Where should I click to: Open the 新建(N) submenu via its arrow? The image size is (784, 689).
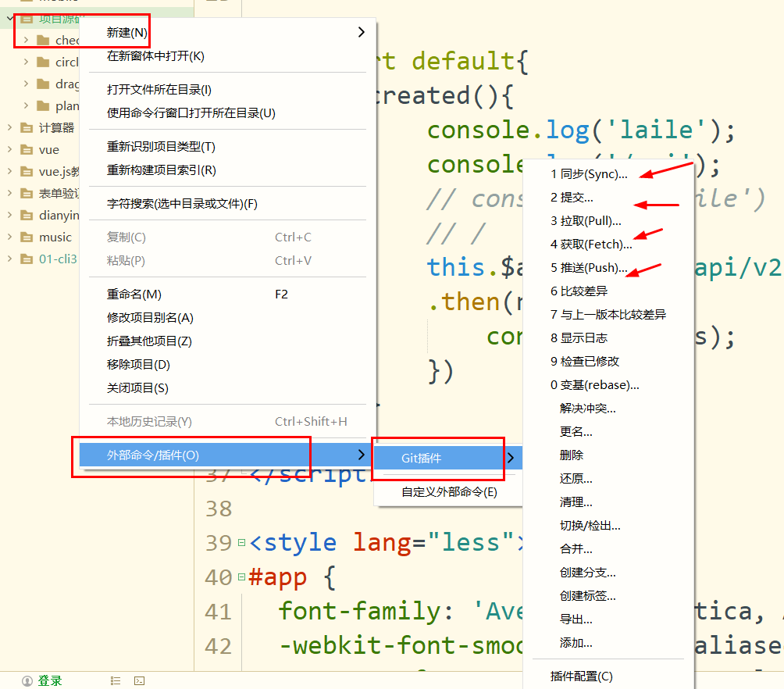[x=360, y=32]
